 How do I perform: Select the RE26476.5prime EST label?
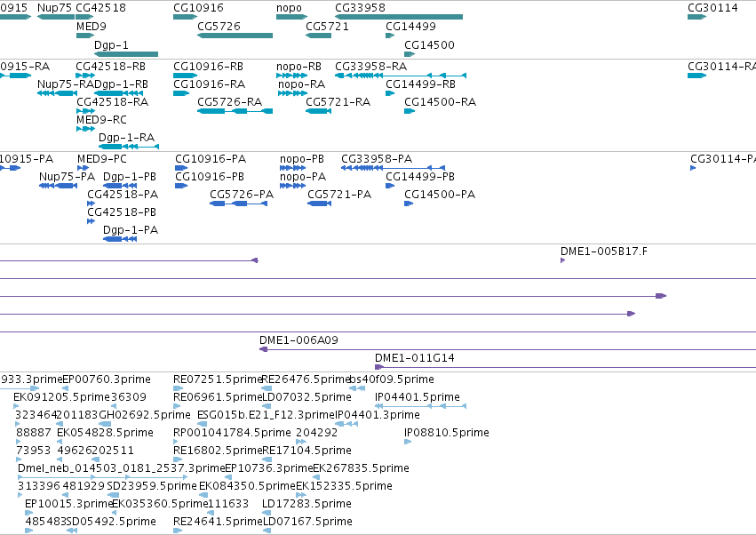306,379
